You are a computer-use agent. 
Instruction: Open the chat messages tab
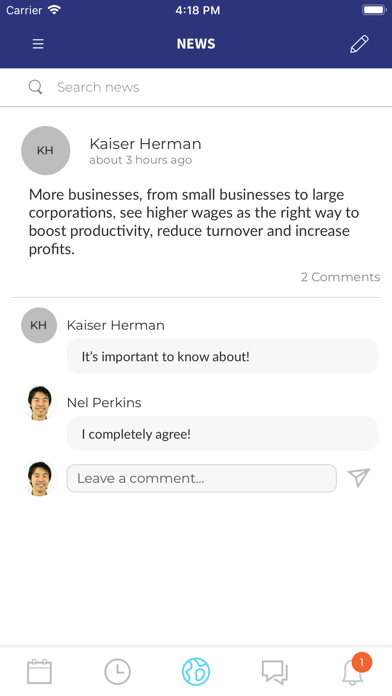[274, 672]
